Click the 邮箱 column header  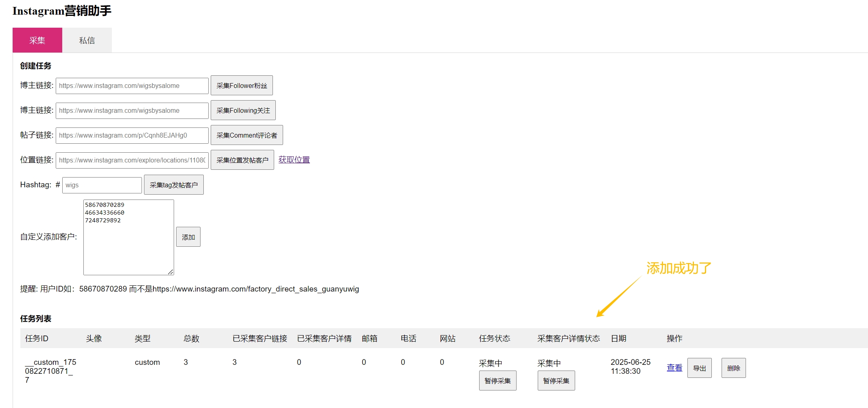coord(370,338)
